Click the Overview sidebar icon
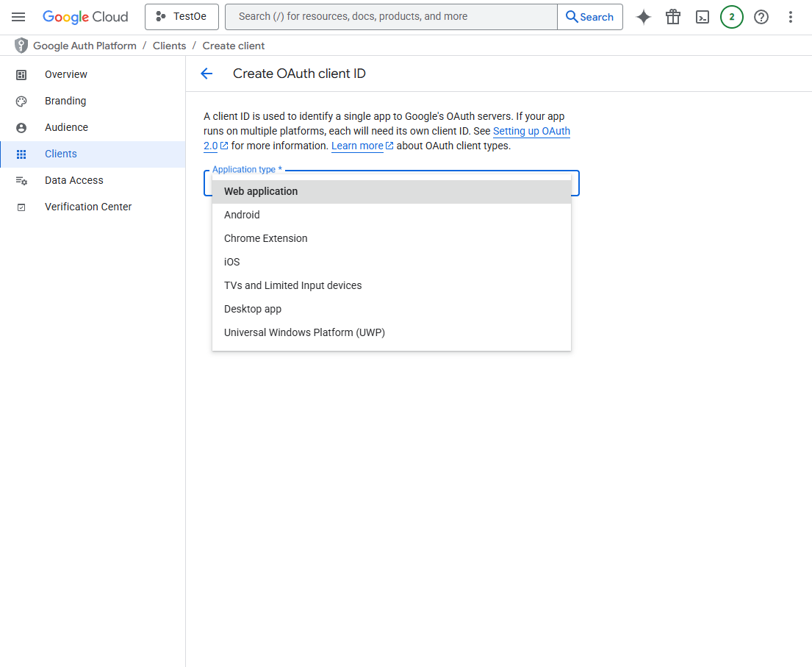The width and height of the screenshot is (812, 667). coord(21,74)
